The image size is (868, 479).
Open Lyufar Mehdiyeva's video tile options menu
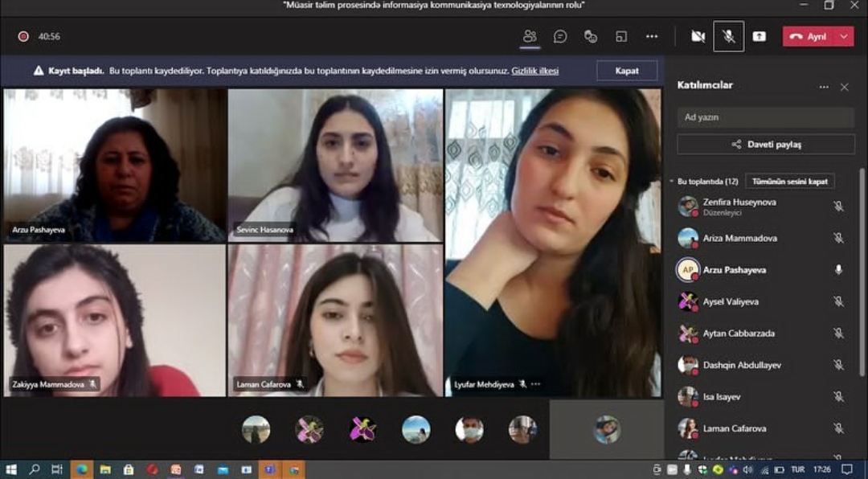pos(536,384)
